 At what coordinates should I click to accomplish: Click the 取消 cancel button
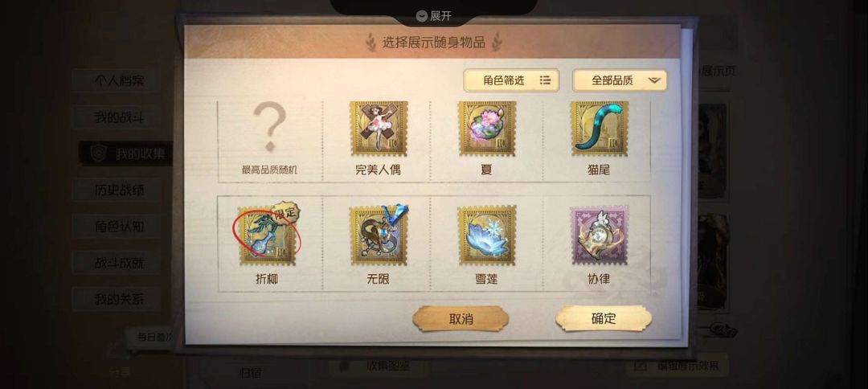(461, 319)
